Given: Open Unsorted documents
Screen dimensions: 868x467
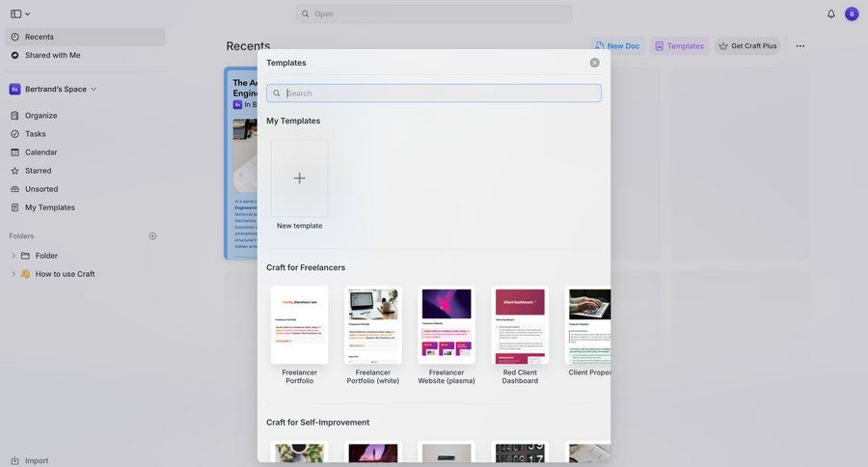Looking at the screenshot, I should tap(41, 189).
